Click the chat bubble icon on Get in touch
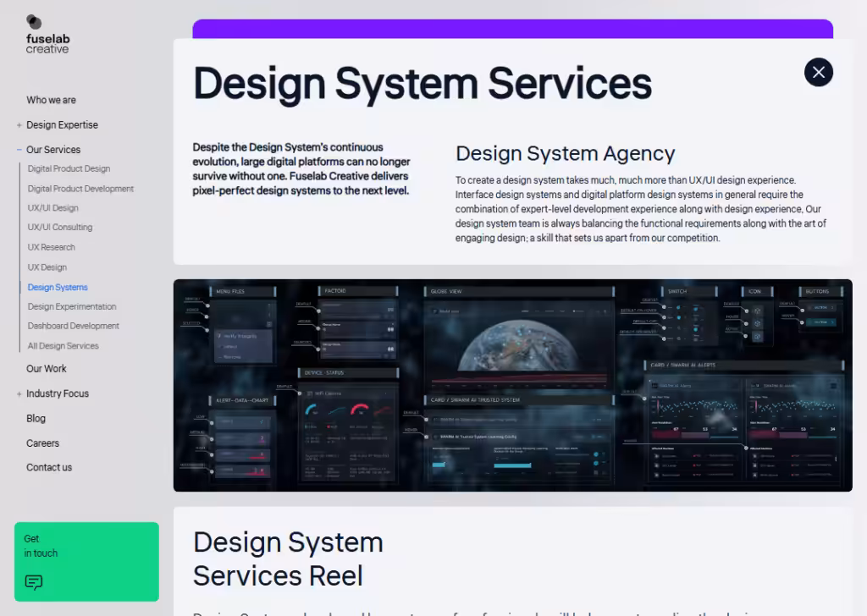This screenshot has height=616, width=867. (x=33, y=582)
